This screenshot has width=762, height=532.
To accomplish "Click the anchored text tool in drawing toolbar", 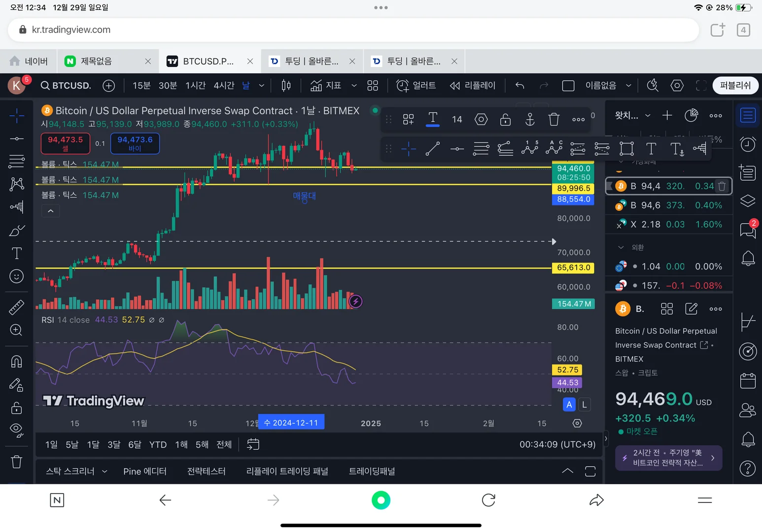I will click(677, 148).
